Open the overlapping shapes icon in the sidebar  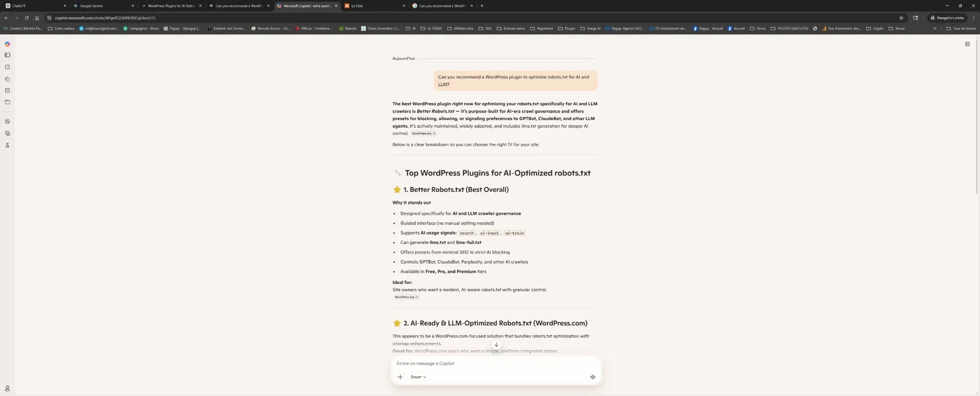(x=7, y=79)
